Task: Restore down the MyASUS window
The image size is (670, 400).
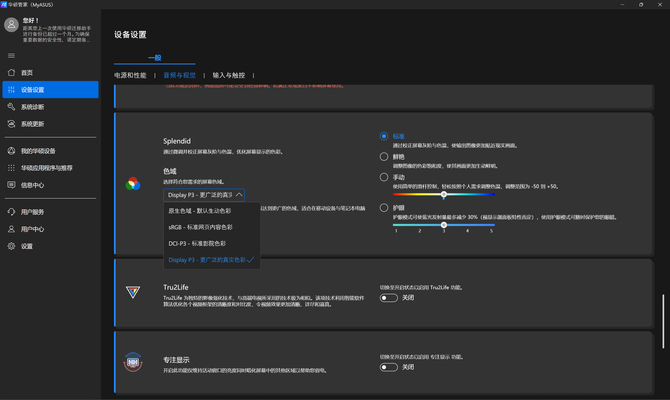Action: coord(641,4)
